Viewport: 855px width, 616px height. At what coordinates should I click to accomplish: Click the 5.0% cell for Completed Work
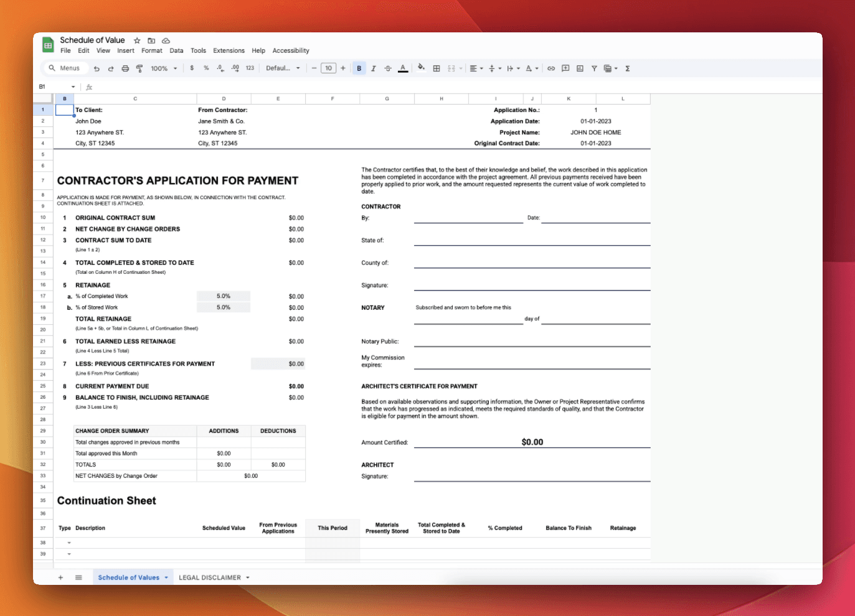coord(224,296)
